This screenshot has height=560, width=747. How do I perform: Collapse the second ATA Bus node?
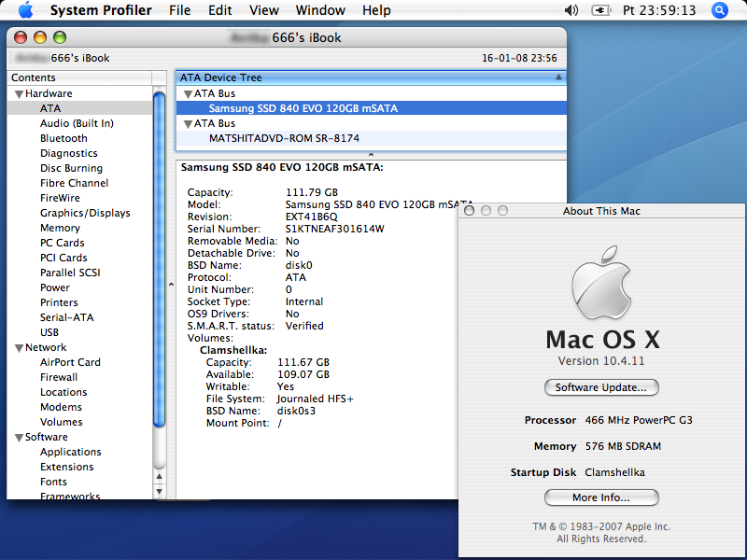[x=189, y=124]
